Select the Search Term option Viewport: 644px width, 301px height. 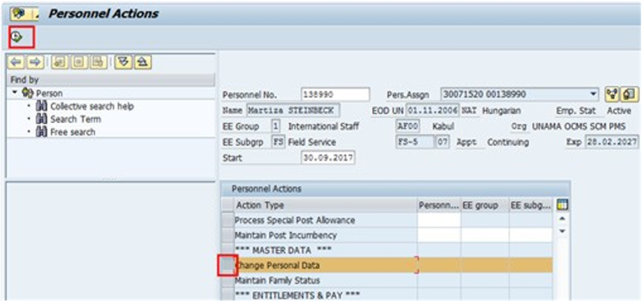[75, 119]
